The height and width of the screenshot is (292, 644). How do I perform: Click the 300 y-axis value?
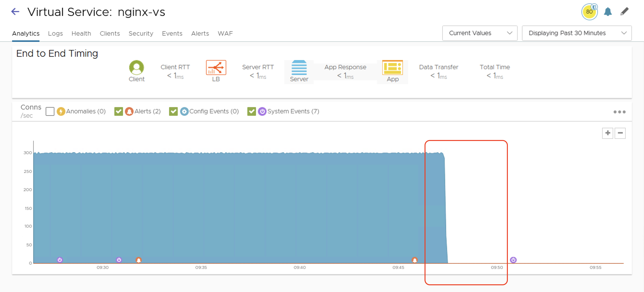click(x=28, y=152)
